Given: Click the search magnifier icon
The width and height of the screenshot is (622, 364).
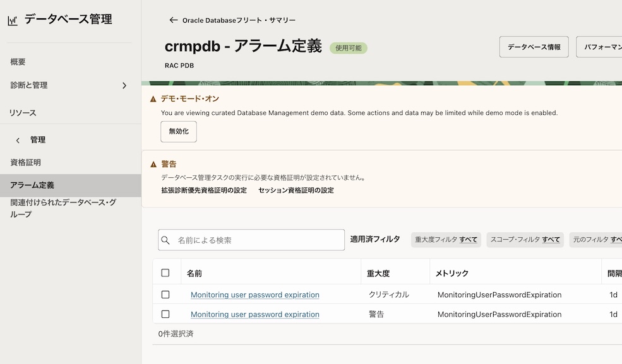Looking at the screenshot, I should tap(165, 240).
